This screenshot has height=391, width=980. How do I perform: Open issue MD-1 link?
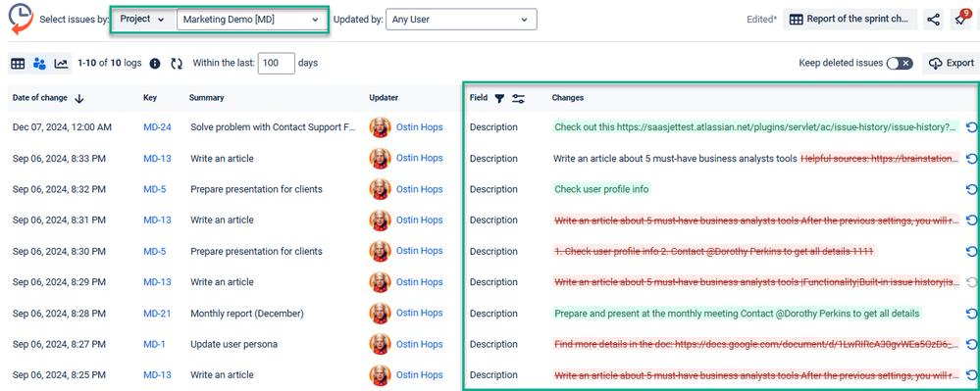tap(154, 344)
